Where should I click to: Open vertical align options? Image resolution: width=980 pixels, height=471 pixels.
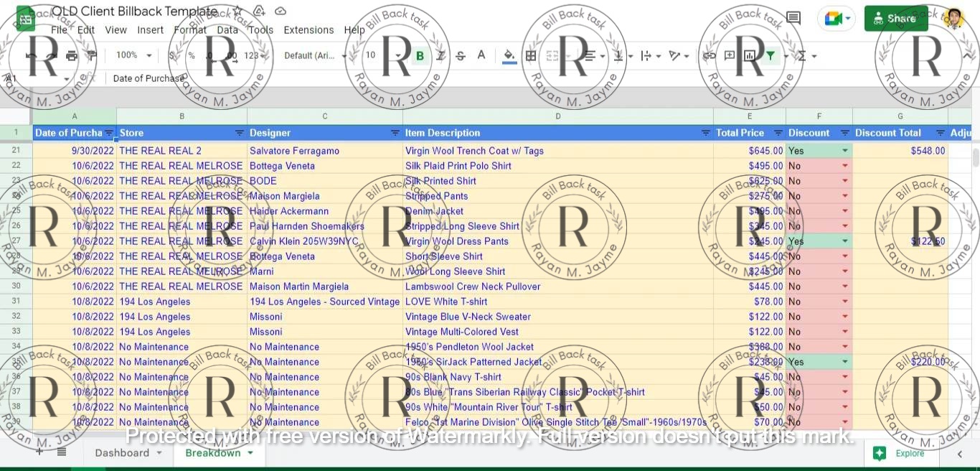point(621,55)
